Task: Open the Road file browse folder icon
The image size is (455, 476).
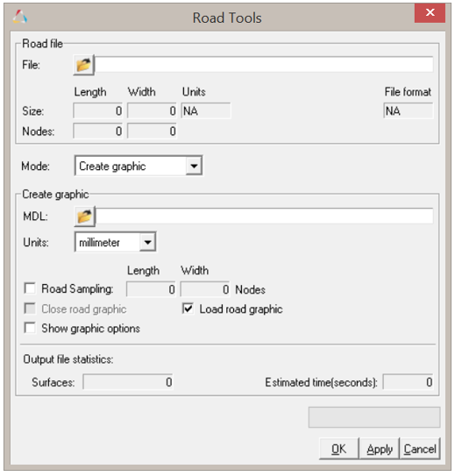Action: click(x=84, y=65)
